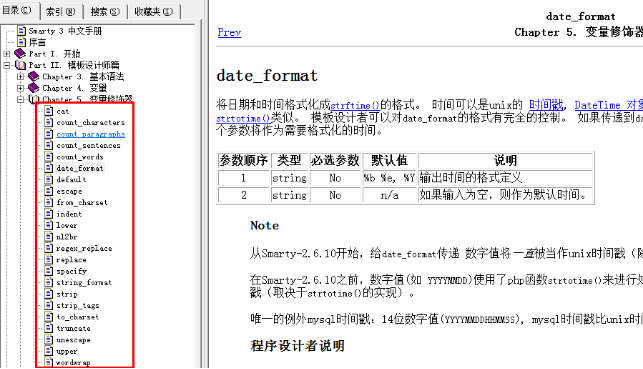Image resolution: width=643 pixels, height=369 pixels.
Task: Click the Smarty 3 中文手册 page icon
Action: (x=21, y=31)
